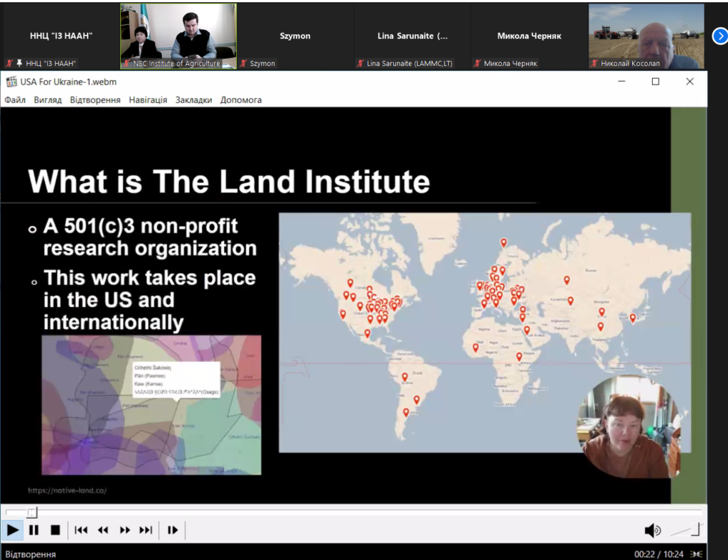Rewind using the double-left arrow button
Screen dimensions: 728x560
pos(103,530)
